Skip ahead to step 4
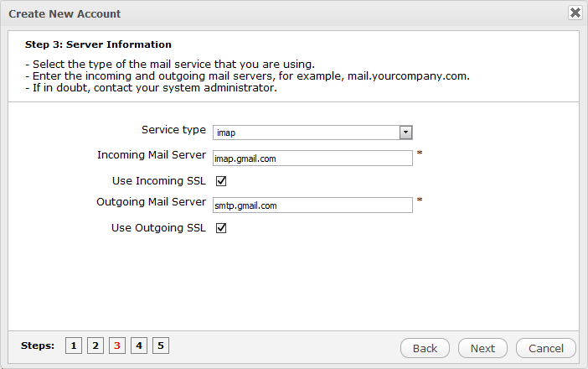The image size is (588, 369). tap(139, 346)
